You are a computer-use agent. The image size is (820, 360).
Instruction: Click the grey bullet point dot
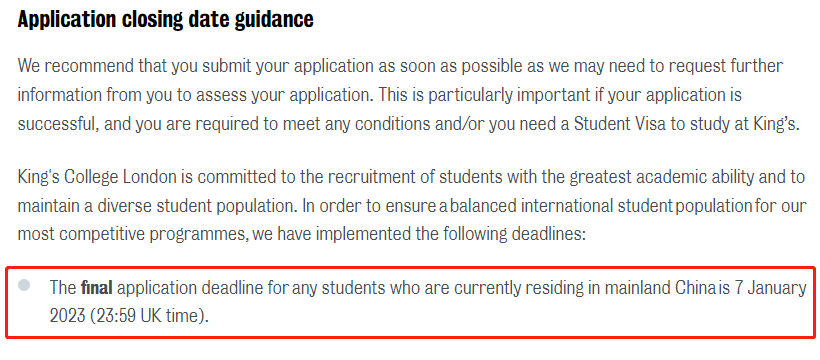(x=24, y=285)
